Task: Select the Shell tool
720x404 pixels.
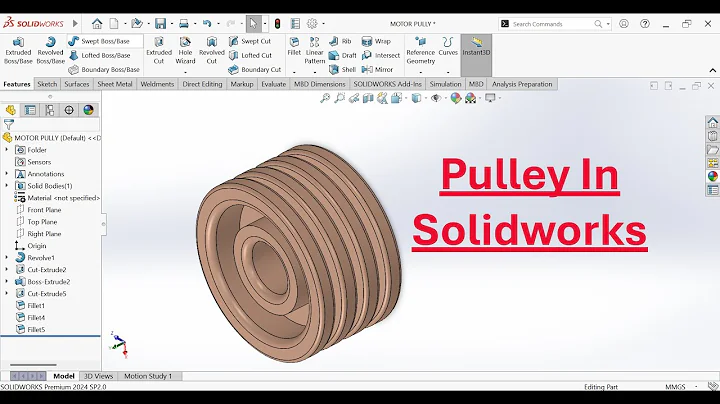Action: tap(343, 70)
